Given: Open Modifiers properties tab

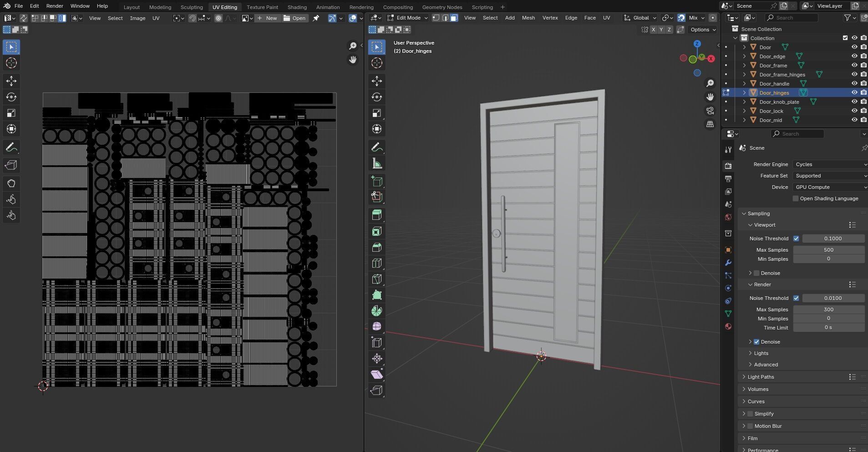Looking at the screenshot, I should [x=728, y=263].
